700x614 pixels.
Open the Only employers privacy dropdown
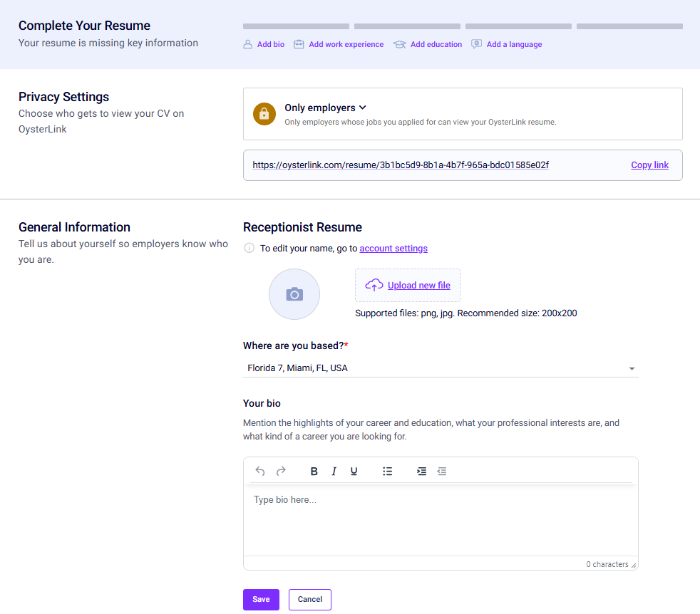[x=326, y=108]
